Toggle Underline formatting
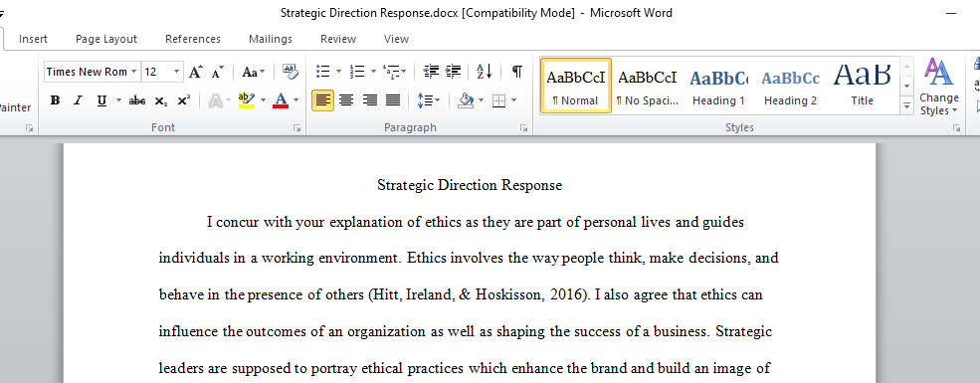The height and width of the screenshot is (383, 980). pyautogui.click(x=101, y=100)
